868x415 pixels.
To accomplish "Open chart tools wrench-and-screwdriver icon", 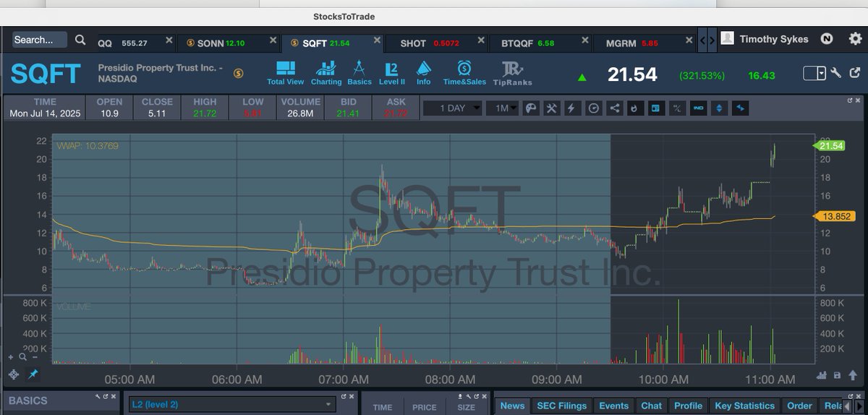I will (x=551, y=108).
